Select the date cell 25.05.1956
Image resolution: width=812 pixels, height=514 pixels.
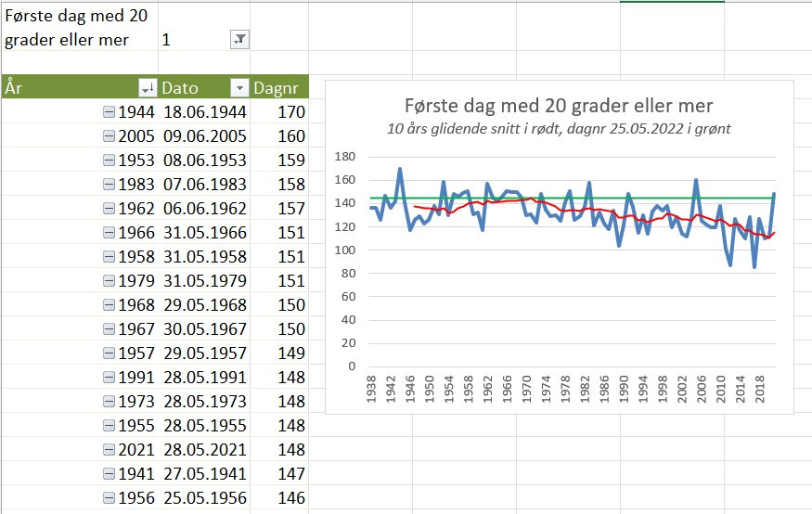(x=204, y=498)
